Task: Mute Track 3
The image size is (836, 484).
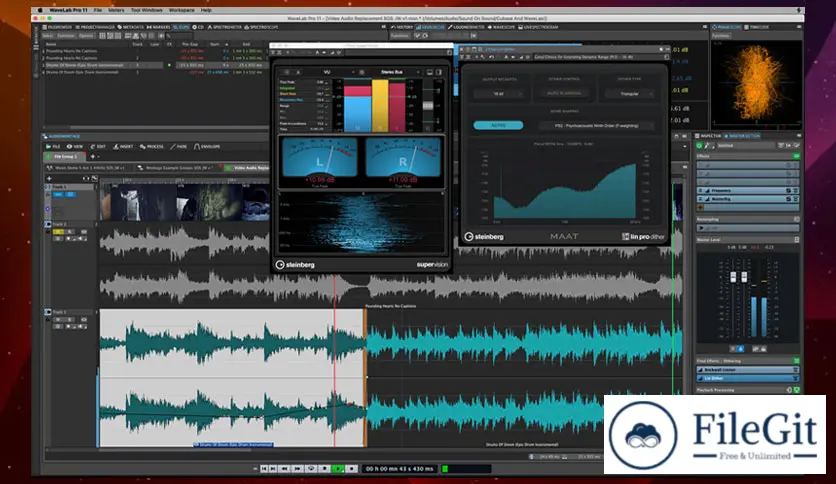Action: click(x=58, y=319)
